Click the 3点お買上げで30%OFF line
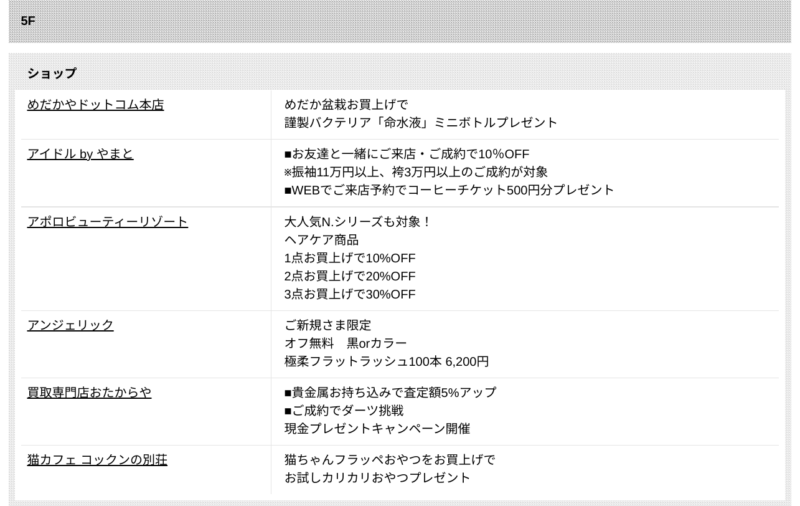 tap(350, 292)
